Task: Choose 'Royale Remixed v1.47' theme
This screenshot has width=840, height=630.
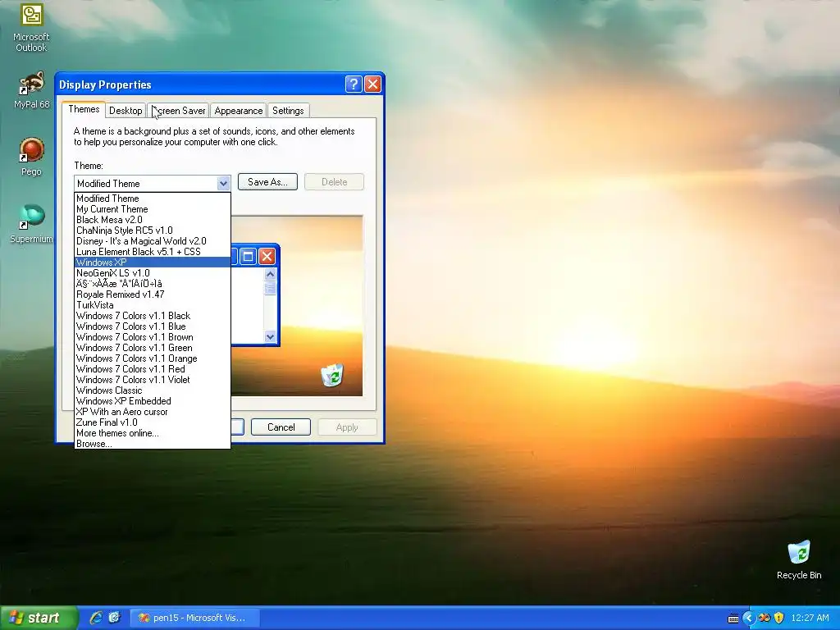Action: click(x=153, y=294)
